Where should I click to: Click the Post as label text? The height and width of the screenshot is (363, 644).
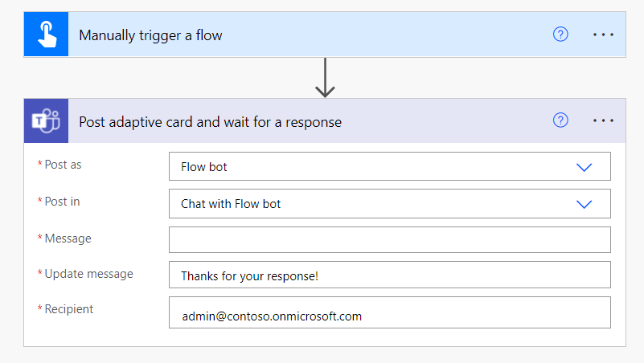pyautogui.click(x=63, y=165)
